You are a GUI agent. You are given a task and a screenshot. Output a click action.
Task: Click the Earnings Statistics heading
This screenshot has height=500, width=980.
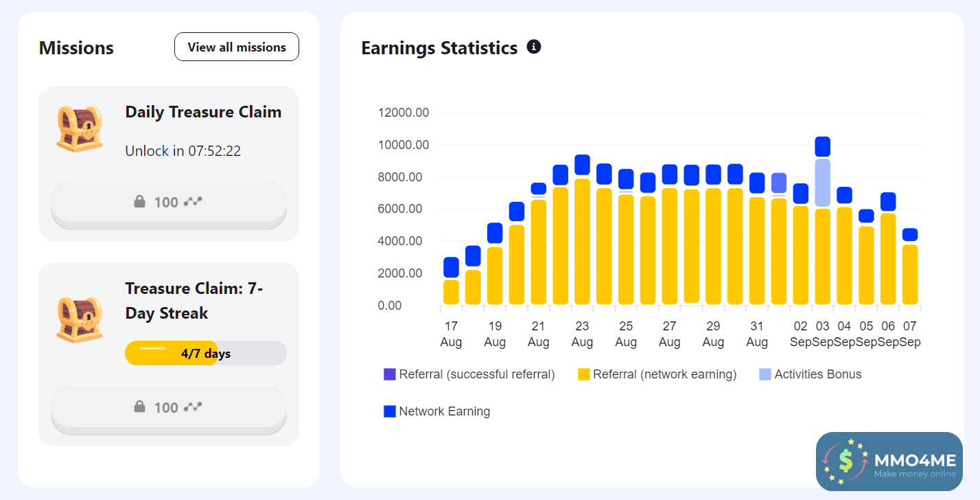point(439,48)
